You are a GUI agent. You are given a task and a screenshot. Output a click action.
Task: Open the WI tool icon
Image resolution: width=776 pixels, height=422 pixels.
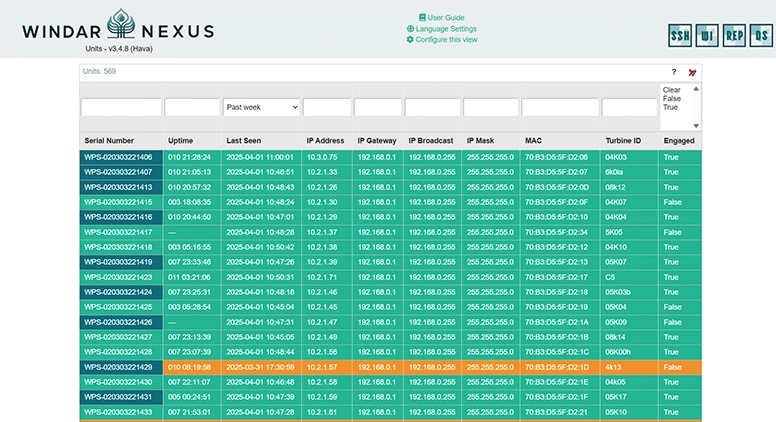tap(707, 36)
